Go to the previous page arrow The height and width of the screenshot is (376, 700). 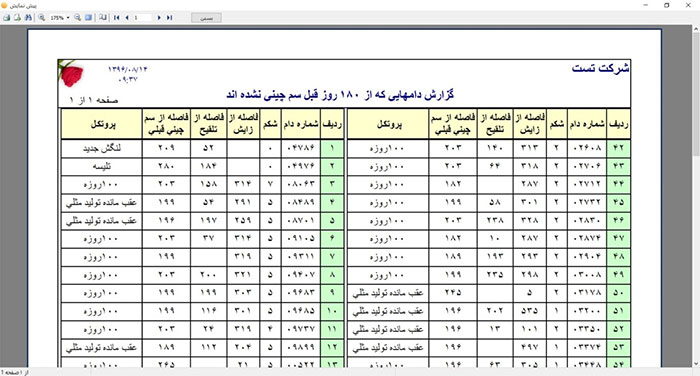pyautogui.click(x=127, y=18)
